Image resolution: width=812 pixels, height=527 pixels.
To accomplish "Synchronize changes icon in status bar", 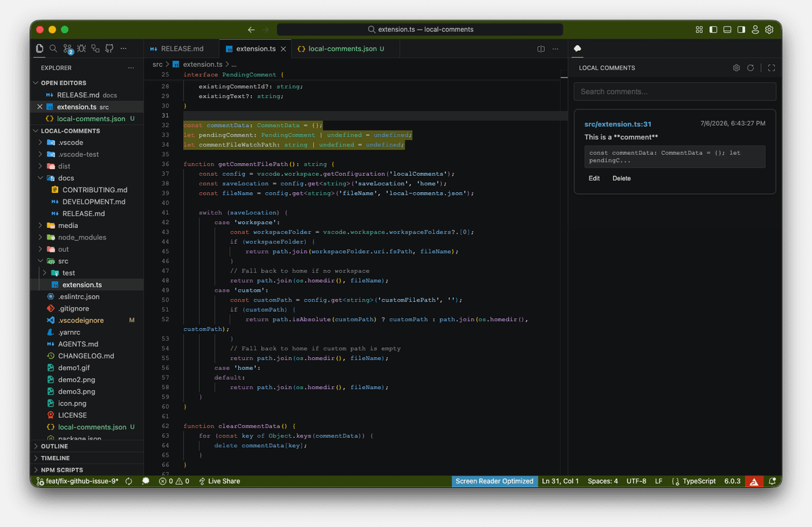I will pos(129,481).
